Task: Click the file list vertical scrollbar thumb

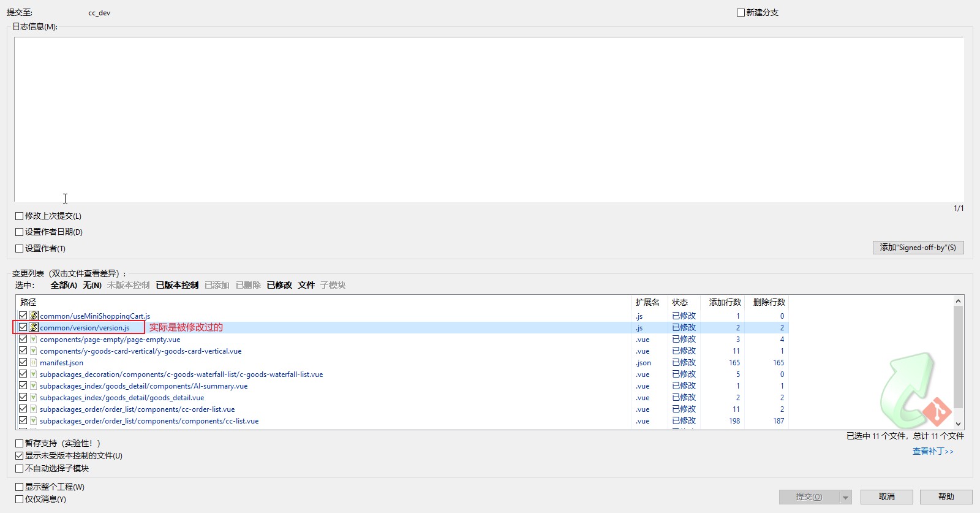Action: point(958,355)
